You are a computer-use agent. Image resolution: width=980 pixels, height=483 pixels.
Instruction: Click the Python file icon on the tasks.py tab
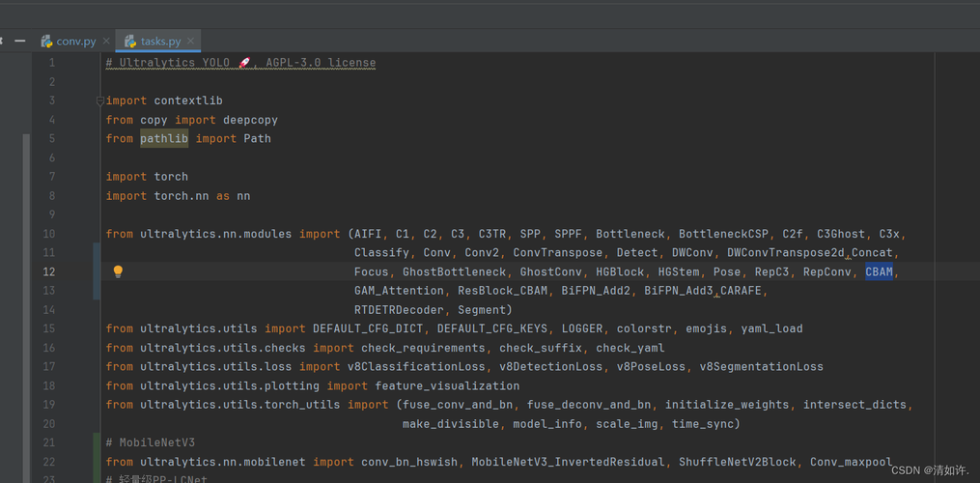[130, 42]
